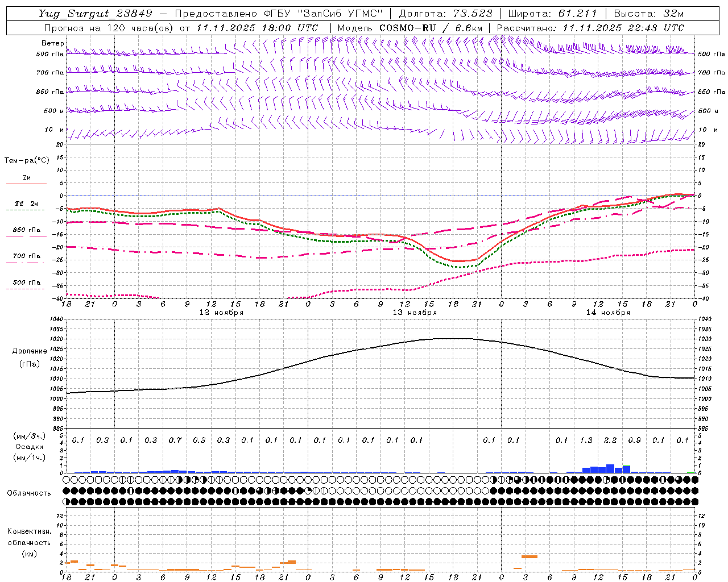Click the (мм/3ч.) unit label
The width and height of the screenshot is (728, 582).
point(28,436)
